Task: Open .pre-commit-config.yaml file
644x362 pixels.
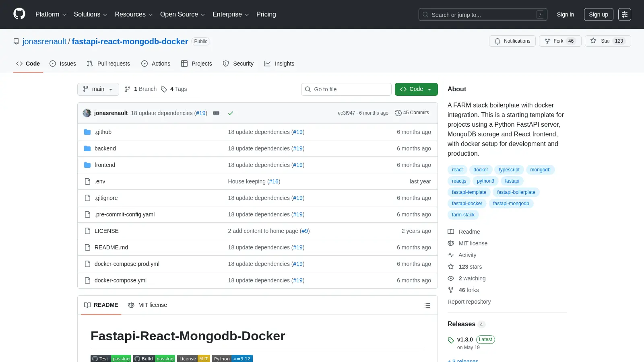Action: pos(125,214)
